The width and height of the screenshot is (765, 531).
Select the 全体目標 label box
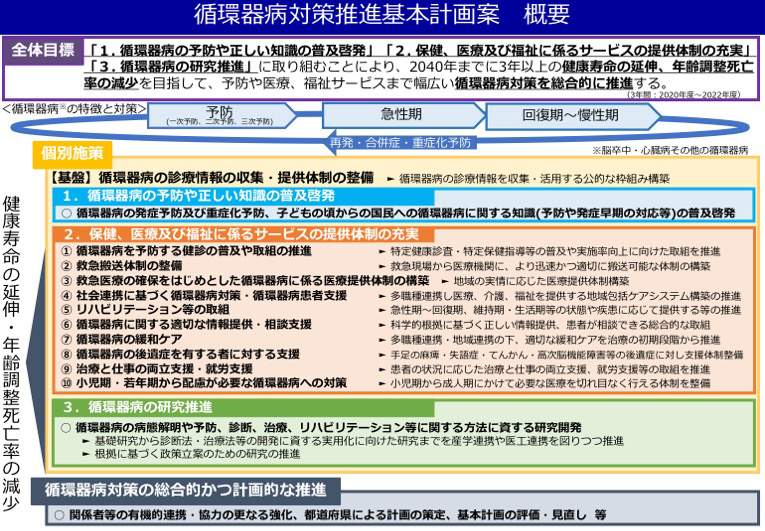click(x=43, y=50)
